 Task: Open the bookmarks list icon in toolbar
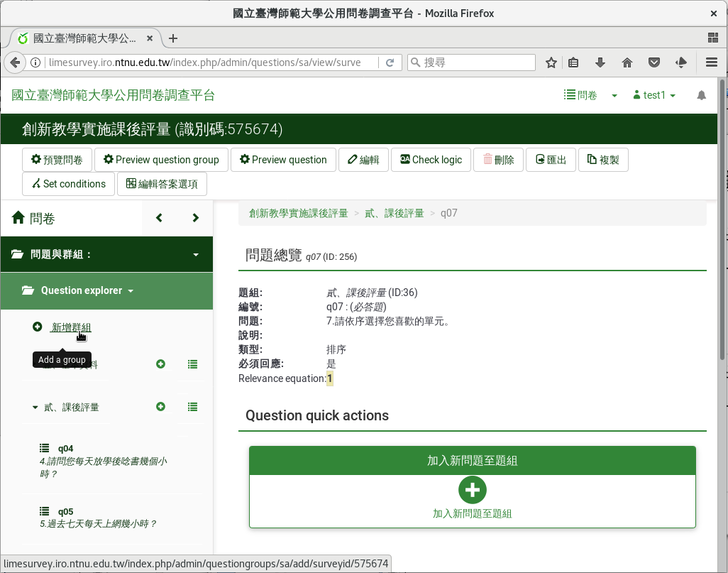tap(573, 62)
